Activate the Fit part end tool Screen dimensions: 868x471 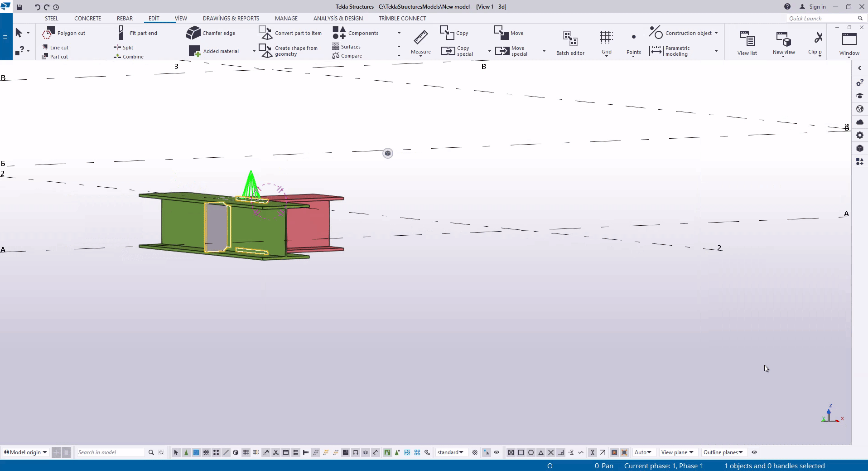tap(137, 33)
